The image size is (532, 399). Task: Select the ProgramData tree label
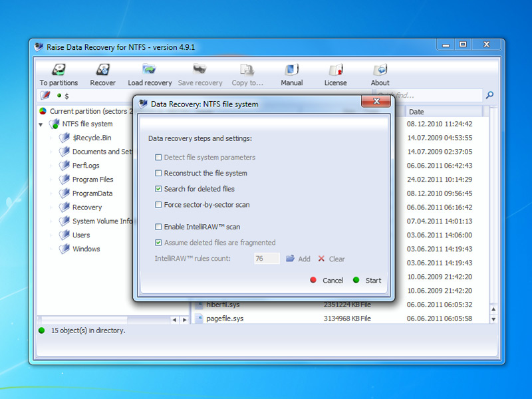click(92, 194)
